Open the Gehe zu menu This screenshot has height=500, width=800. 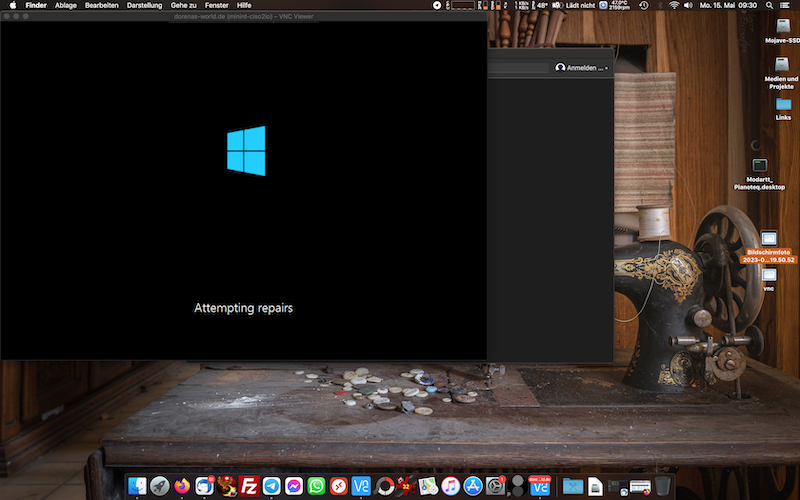tap(183, 5)
